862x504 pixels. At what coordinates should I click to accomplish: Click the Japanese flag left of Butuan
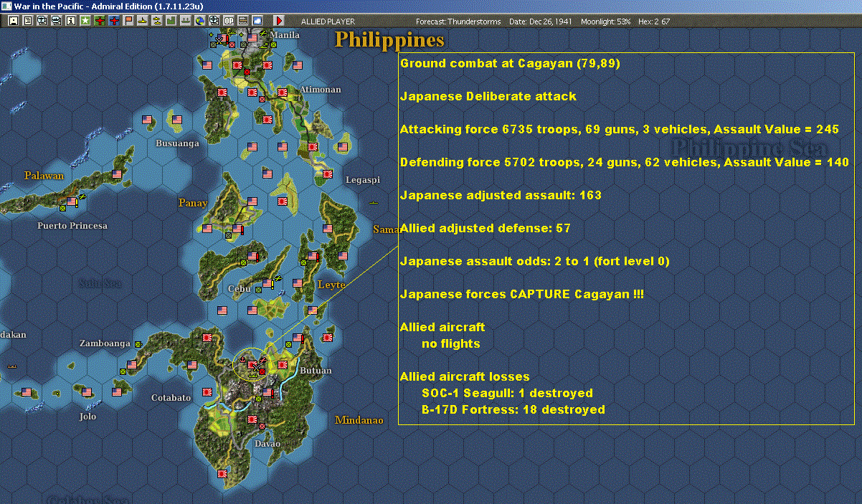[x=283, y=364]
